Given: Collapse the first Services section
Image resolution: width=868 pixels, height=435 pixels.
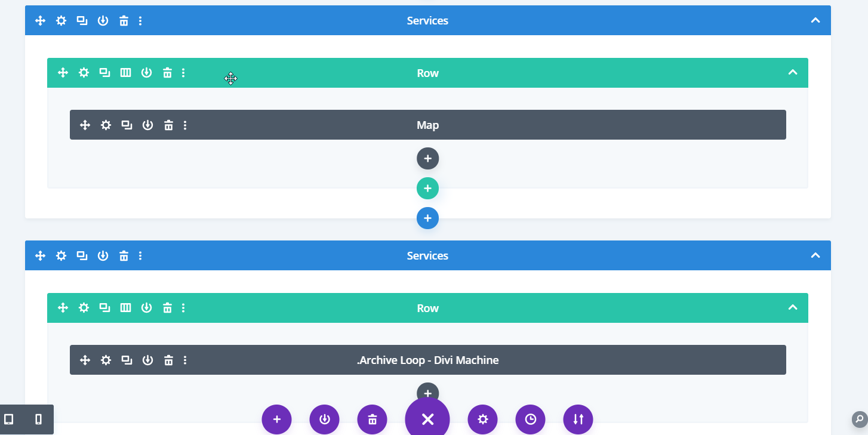Looking at the screenshot, I should pyautogui.click(x=815, y=20).
